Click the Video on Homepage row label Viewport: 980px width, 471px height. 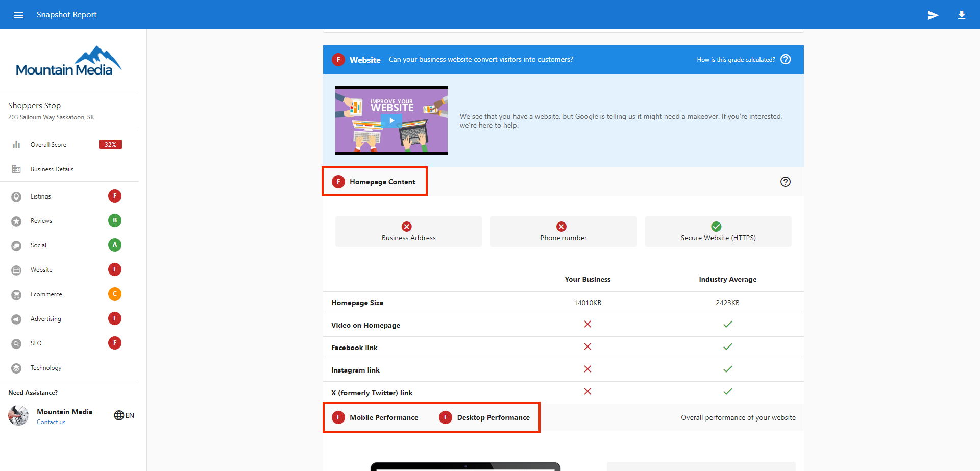click(365, 325)
